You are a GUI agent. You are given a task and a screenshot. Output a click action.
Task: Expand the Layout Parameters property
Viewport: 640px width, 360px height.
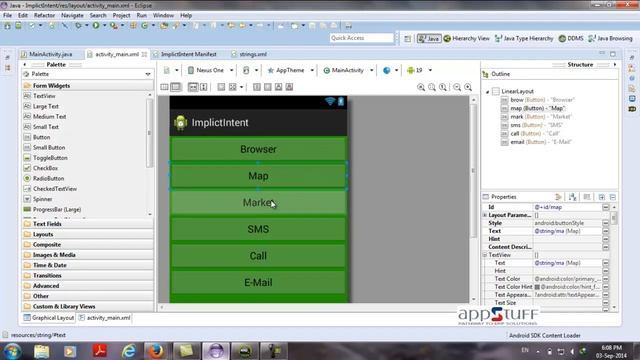[x=485, y=215]
